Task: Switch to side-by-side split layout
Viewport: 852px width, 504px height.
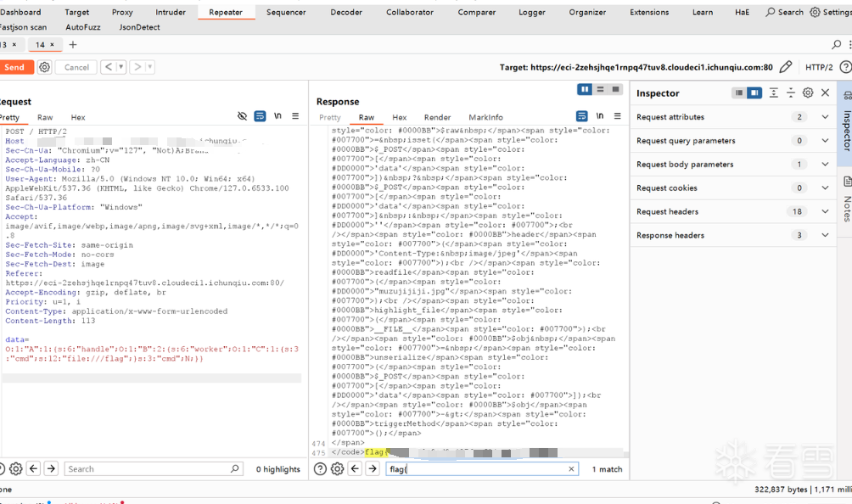Action: 585,90
